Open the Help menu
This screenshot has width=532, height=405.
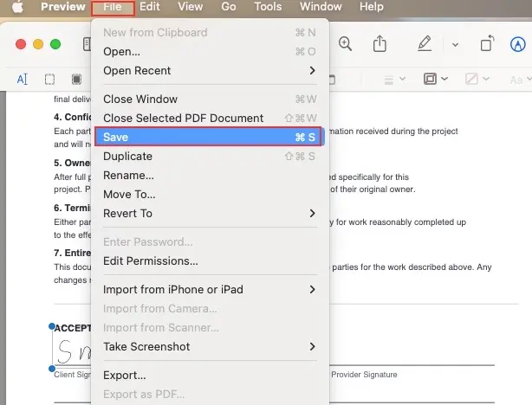pos(372,6)
